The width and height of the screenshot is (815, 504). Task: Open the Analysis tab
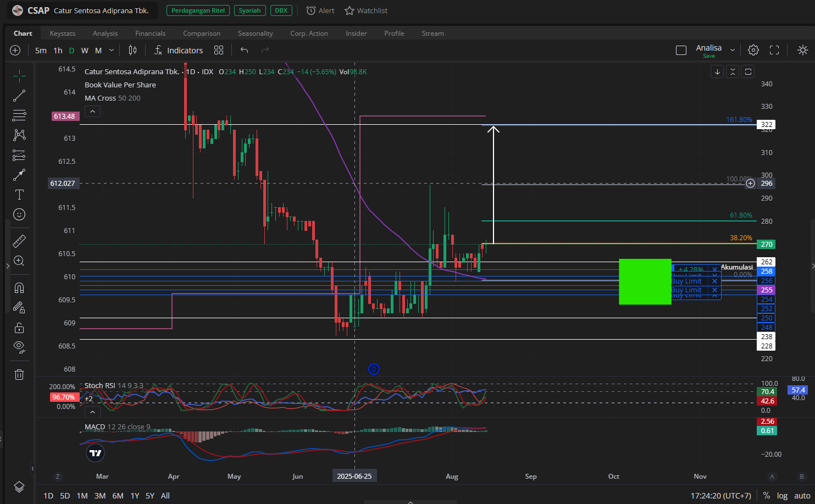point(105,33)
